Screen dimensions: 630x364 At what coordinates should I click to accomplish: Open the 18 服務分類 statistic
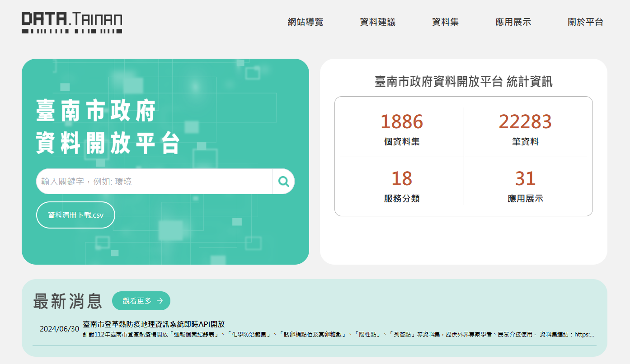[401, 185]
